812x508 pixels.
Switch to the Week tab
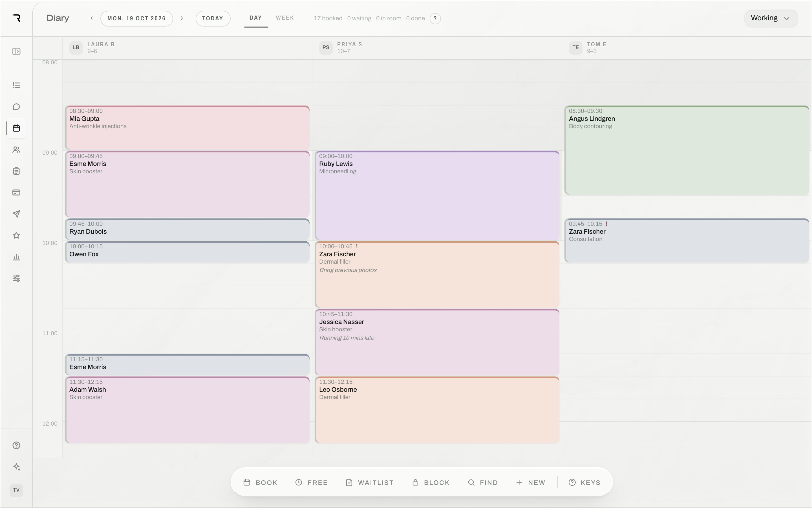pyautogui.click(x=285, y=18)
